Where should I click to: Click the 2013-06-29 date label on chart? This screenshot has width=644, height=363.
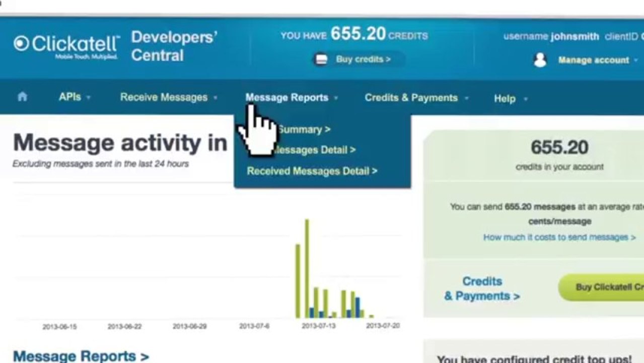click(x=190, y=327)
